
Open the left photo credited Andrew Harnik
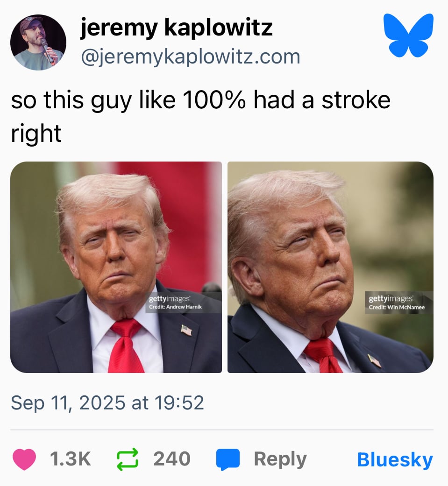116,267
